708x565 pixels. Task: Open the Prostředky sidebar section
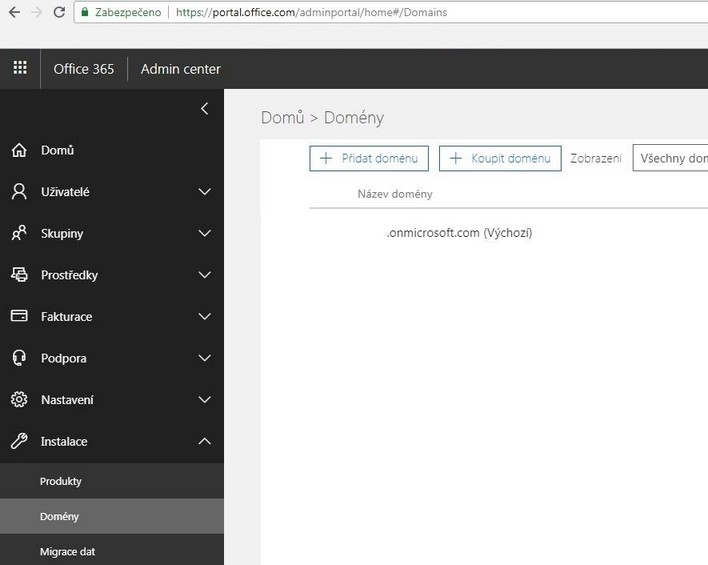coord(112,275)
